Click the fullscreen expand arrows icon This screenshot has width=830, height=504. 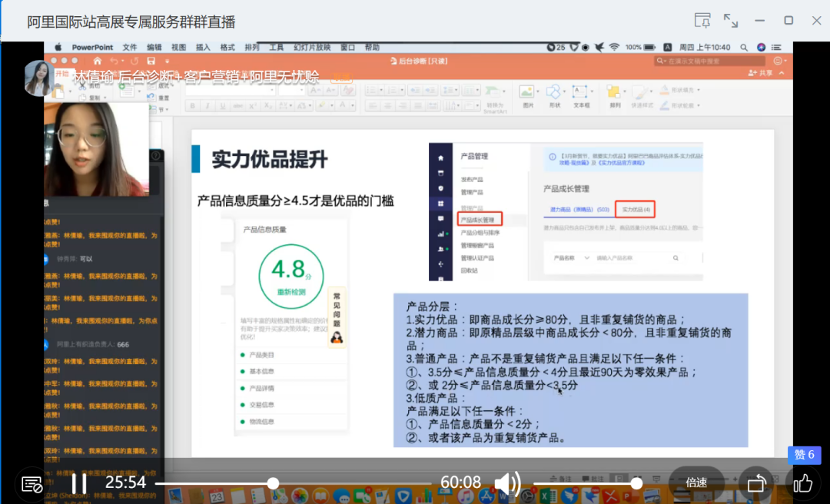(x=731, y=21)
